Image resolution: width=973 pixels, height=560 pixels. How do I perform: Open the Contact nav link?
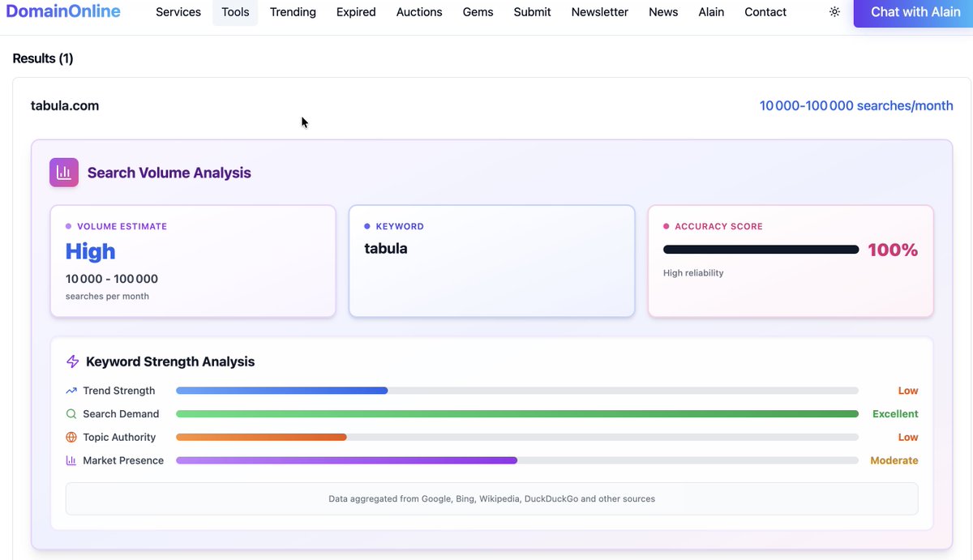[x=765, y=12]
